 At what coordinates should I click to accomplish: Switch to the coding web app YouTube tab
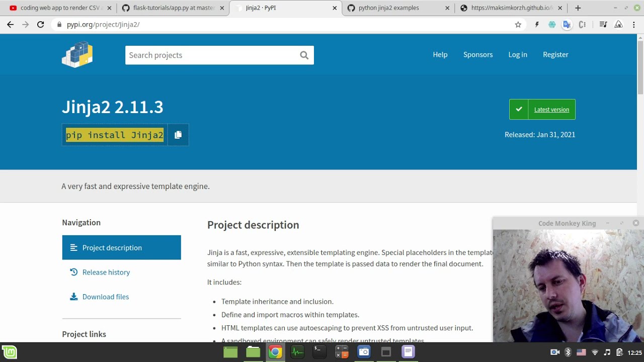point(60,8)
